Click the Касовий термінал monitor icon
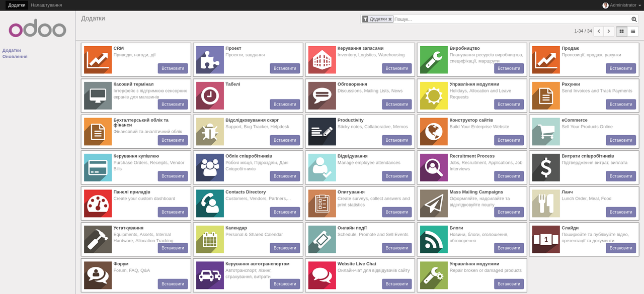 (x=98, y=95)
